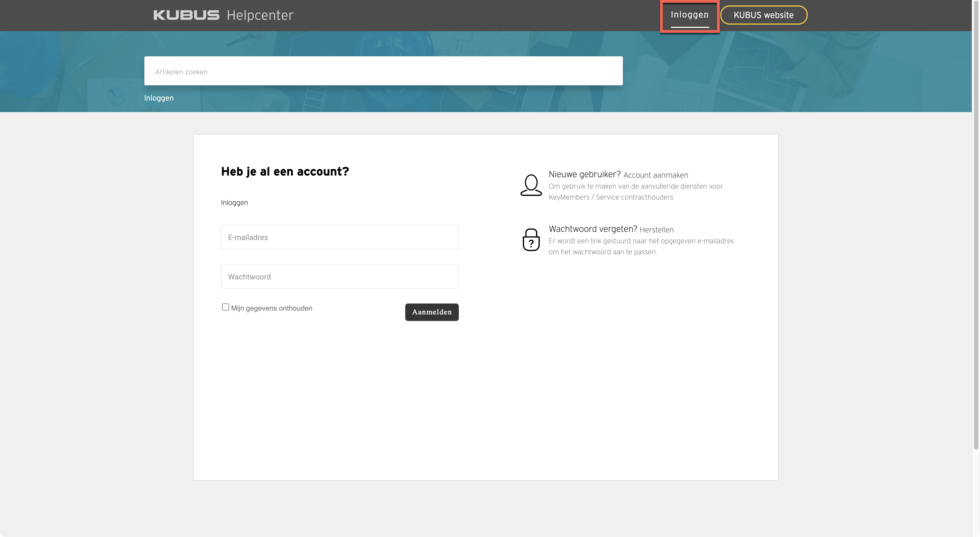Image resolution: width=980 pixels, height=537 pixels.
Task: Open the Account aanmaken link
Action: (655, 175)
